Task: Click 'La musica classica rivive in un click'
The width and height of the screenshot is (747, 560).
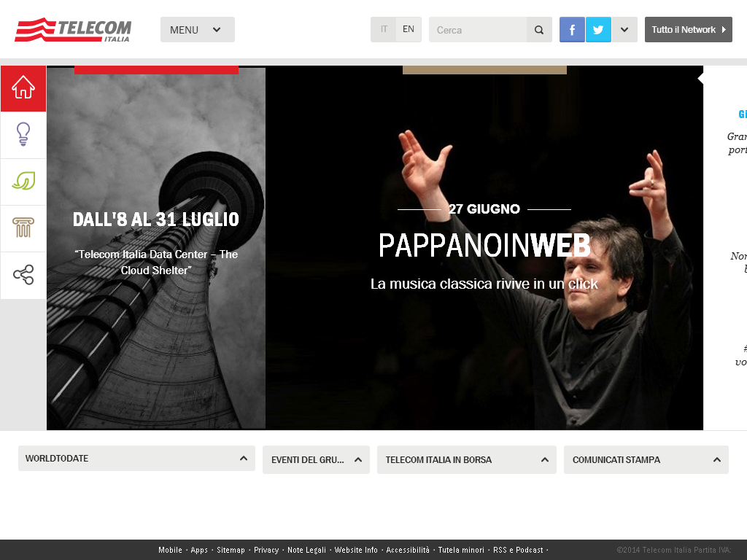Action: pyautogui.click(x=484, y=284)
